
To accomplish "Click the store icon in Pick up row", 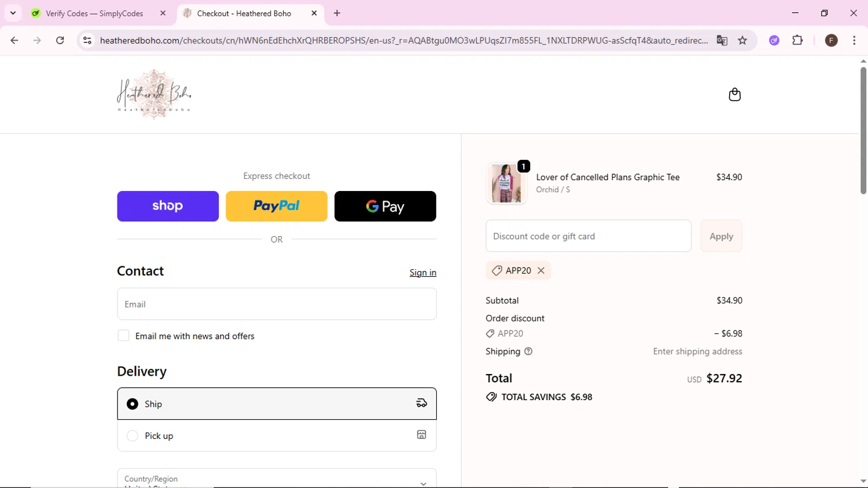I will tap(421, 435).
